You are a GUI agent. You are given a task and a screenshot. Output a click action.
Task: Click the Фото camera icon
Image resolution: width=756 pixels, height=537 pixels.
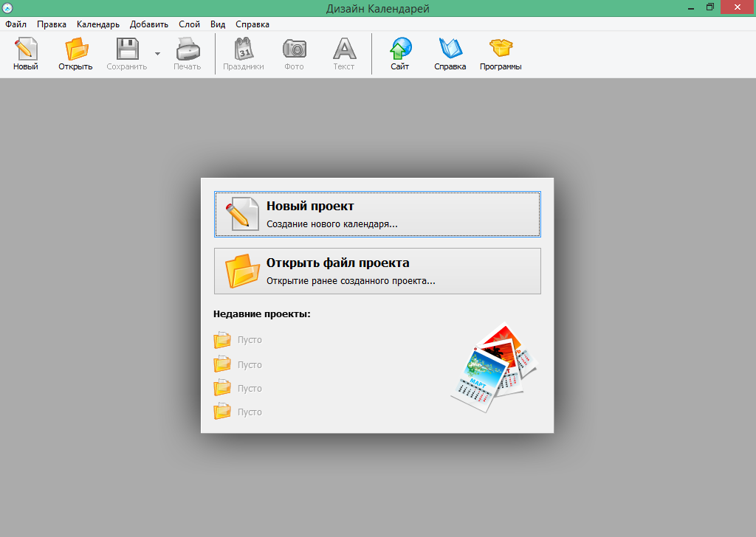pyautogui.click(x=294, y=49)
